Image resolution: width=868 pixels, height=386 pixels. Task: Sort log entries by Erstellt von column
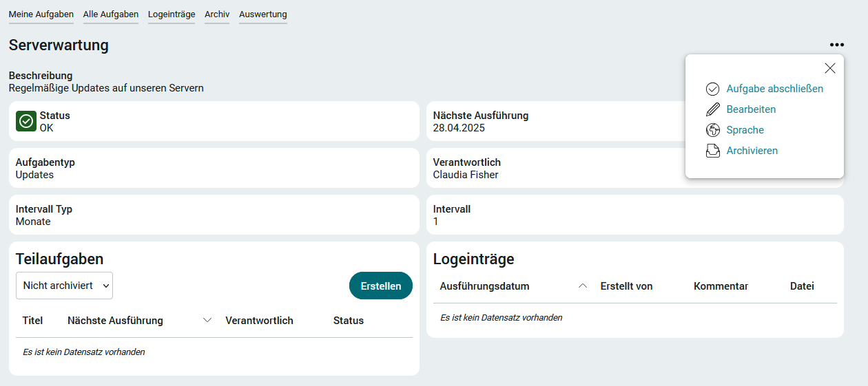(x=626, y=286)
